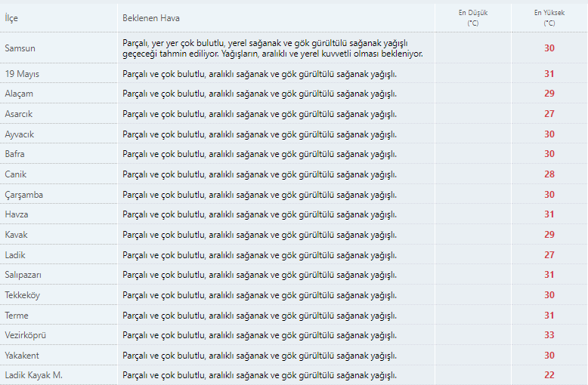Select the Kavak district name

(x=16, y=235)
